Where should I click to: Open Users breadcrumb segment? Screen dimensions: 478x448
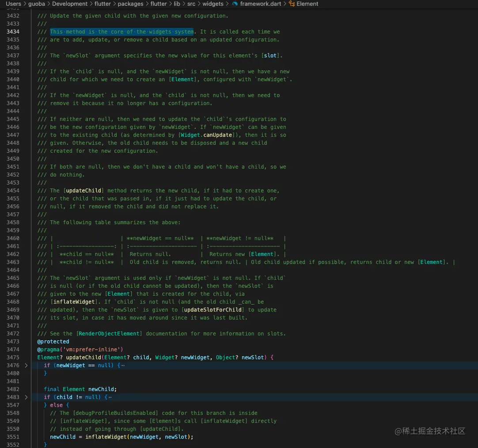point(13,4)
